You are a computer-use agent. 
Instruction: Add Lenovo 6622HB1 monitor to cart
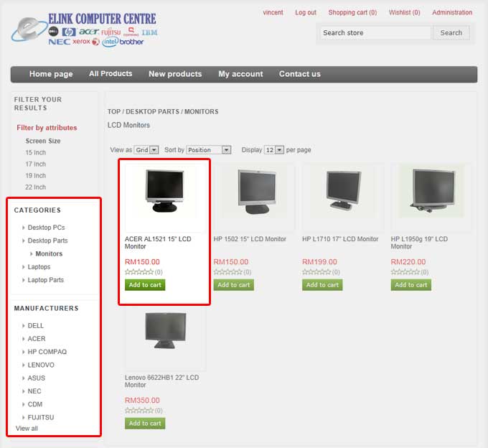[x=145, y=424]
